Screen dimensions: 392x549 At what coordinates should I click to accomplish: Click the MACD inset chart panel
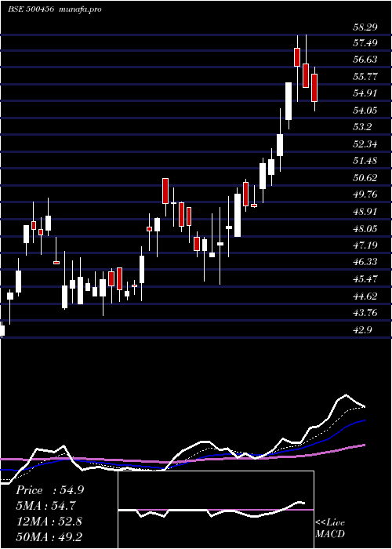pyautogui.click(x=216, y=510)
